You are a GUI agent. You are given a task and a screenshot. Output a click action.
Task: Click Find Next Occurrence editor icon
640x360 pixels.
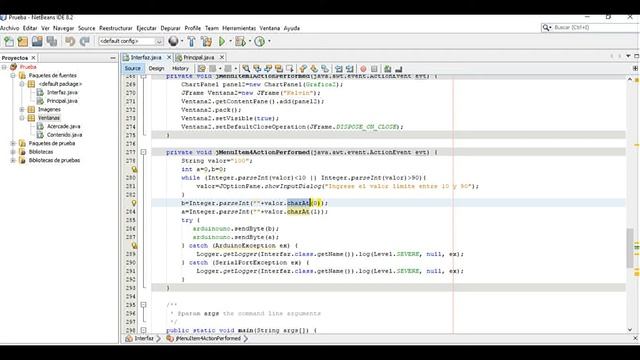pyautogui.click(x=268, y=69)
